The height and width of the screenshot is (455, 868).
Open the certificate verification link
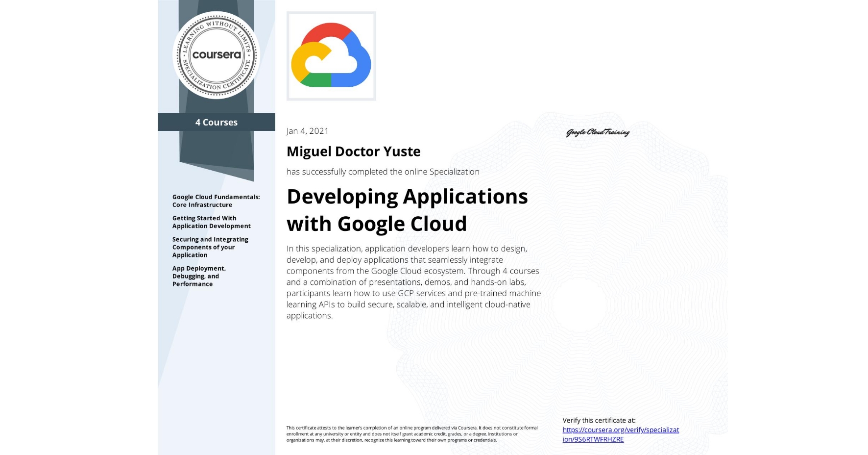[x=621, y=434]
